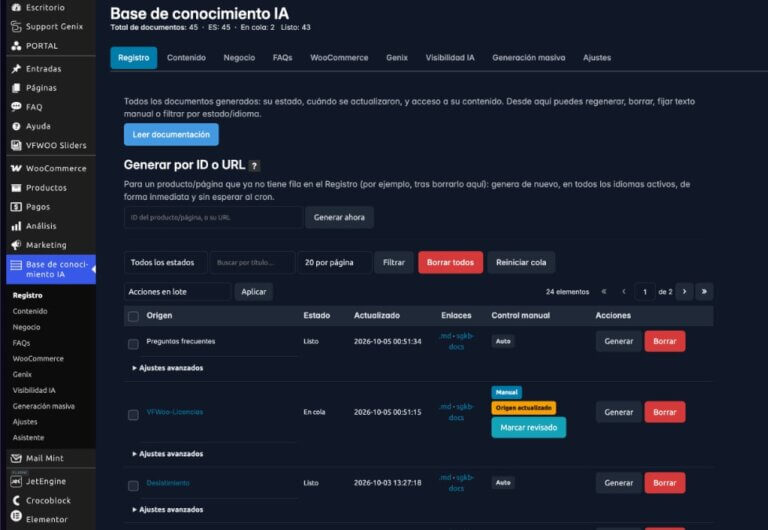The height and width of the screenshot is (530, 768).
Task: Open Escritorio dashboard icon in sidebar
Action: pos(16,7)
